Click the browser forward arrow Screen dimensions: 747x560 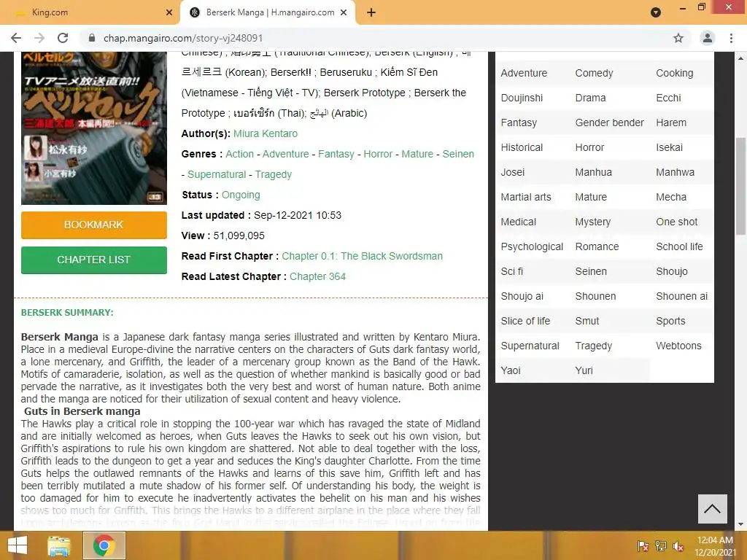click(39, 38)
